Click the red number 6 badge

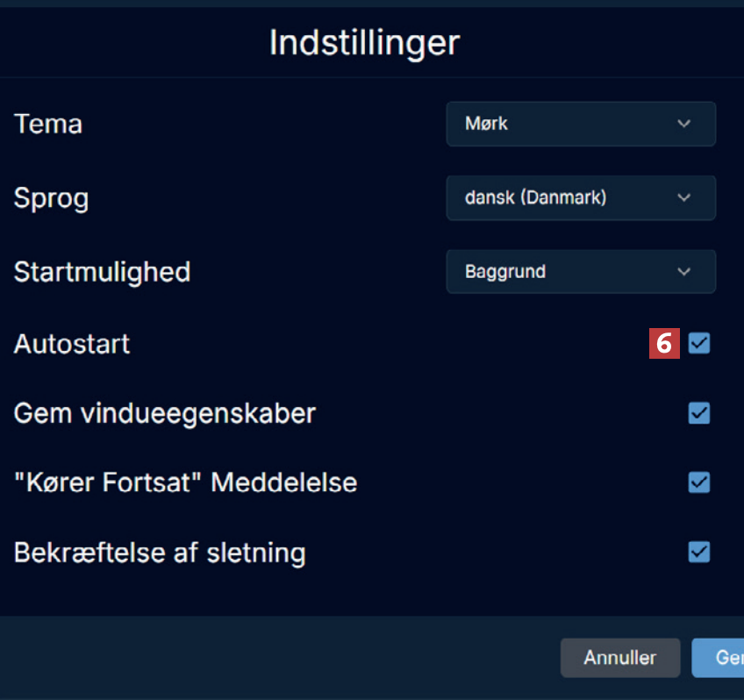click(664, 344)
